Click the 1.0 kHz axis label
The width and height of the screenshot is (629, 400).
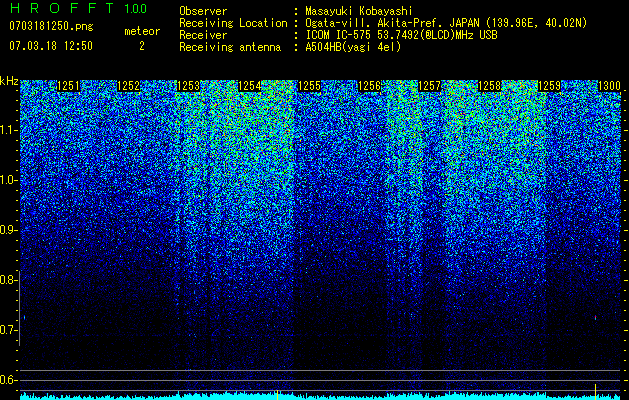[x=9, y=180]
